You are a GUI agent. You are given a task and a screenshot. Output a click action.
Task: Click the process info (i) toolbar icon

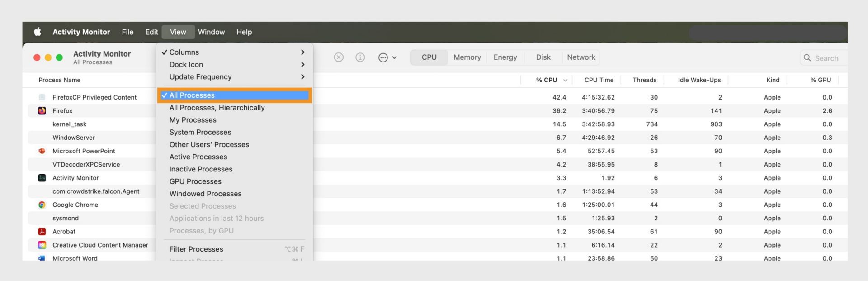coord(360,57)
